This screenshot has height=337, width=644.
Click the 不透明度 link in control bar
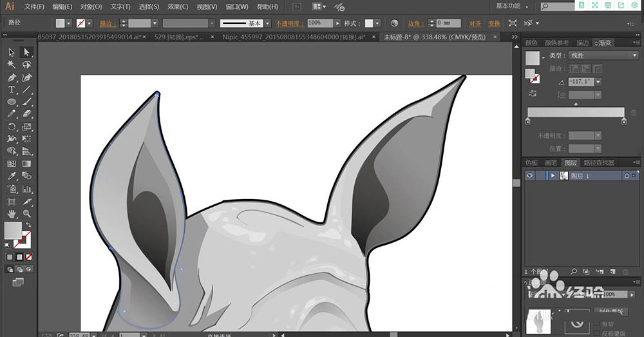point(290,23)
